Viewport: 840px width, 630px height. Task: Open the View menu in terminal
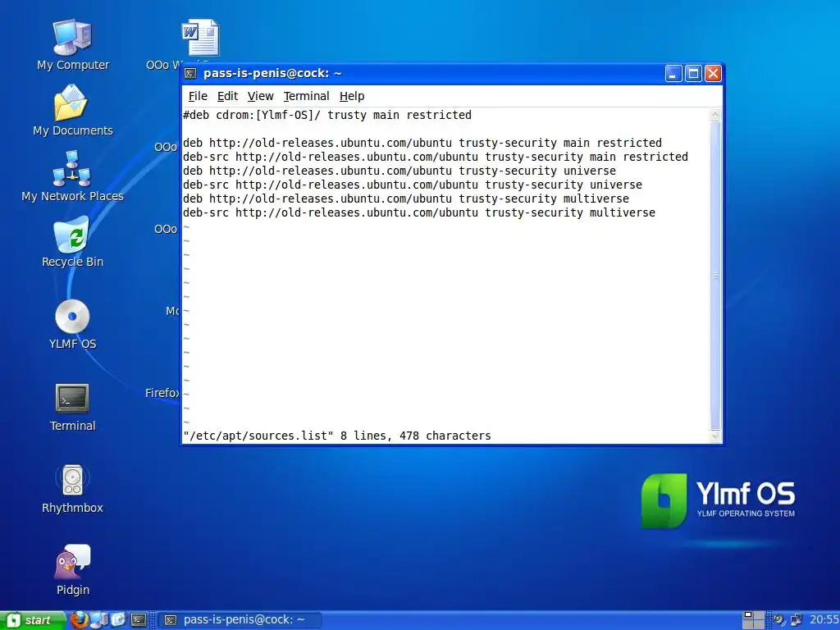pyautogui.click(x=260, y=96)
